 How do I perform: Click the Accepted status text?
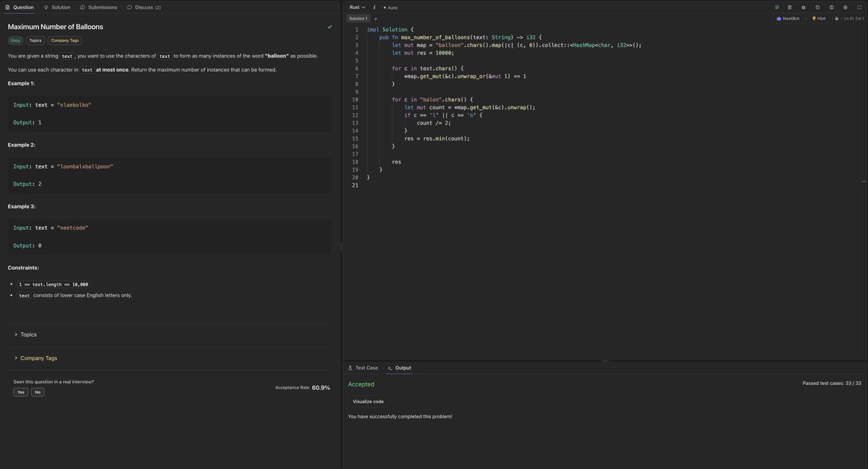tap(361, 384)
